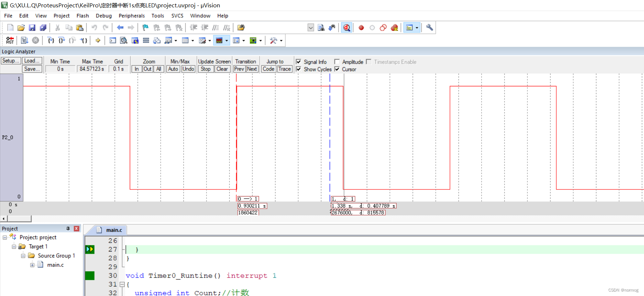This screenshot has width=644, height=296.
Task: Open Configuration wrench icon
Action: [429, 28]
